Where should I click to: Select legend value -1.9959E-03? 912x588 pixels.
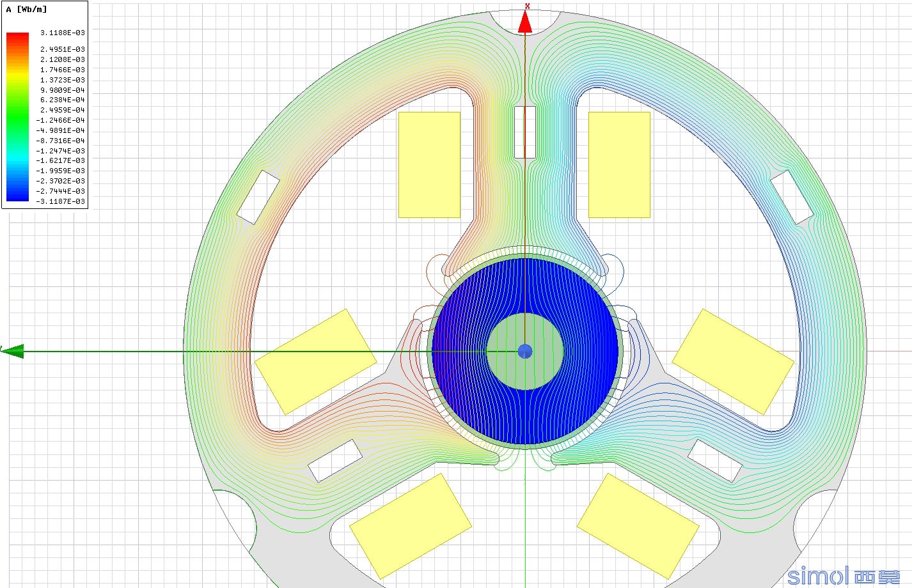(61, 171)
